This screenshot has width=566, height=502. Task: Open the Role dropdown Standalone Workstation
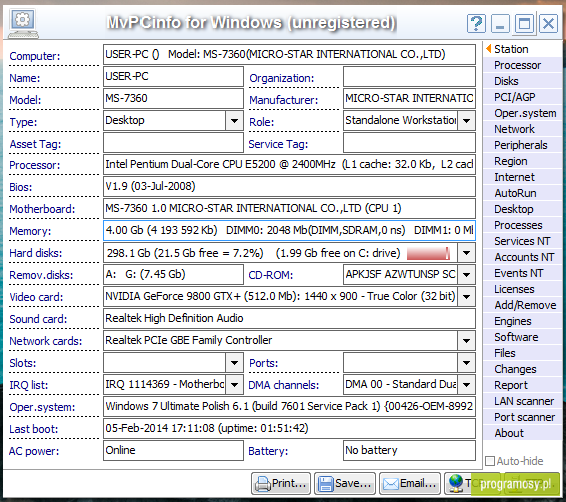(x=466, y=121)
